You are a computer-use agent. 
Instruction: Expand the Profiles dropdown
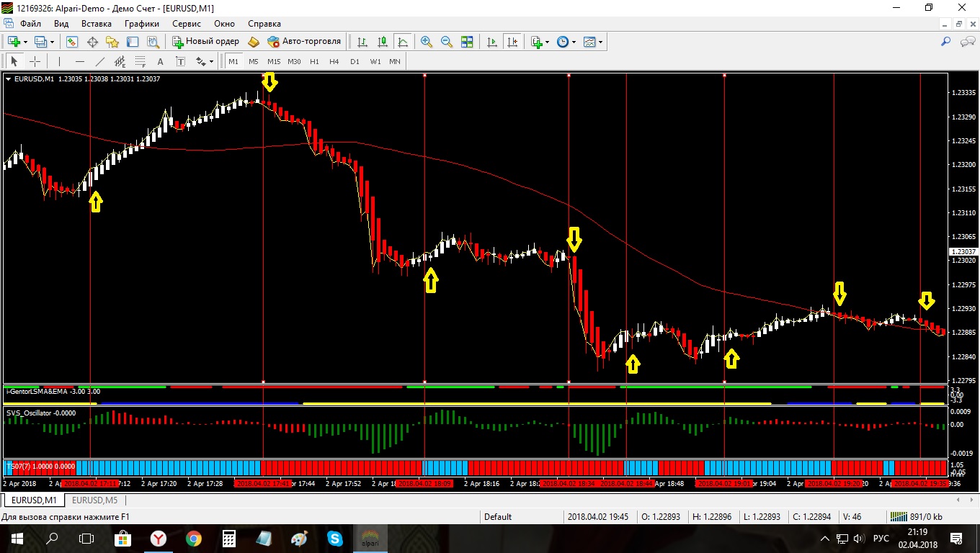pyautogui.click(x=52, y=42)
